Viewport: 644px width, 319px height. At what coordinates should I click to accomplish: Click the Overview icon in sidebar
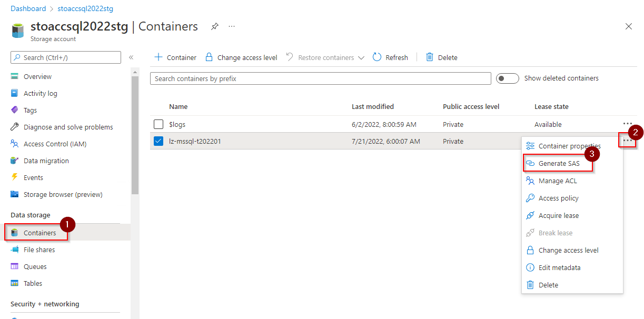15,77
